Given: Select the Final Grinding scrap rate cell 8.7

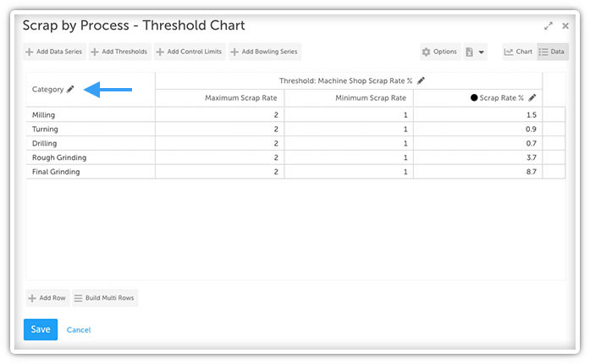Looking at the screenshot, I should click(477, 172).
